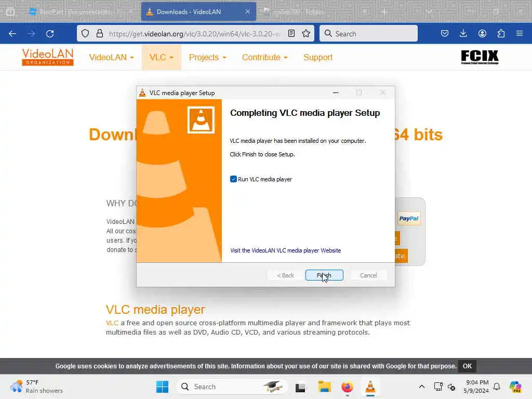Click the Firefox View icon left of tabs
This screenshot has height=399, width=532.
[x=10, y=12]
